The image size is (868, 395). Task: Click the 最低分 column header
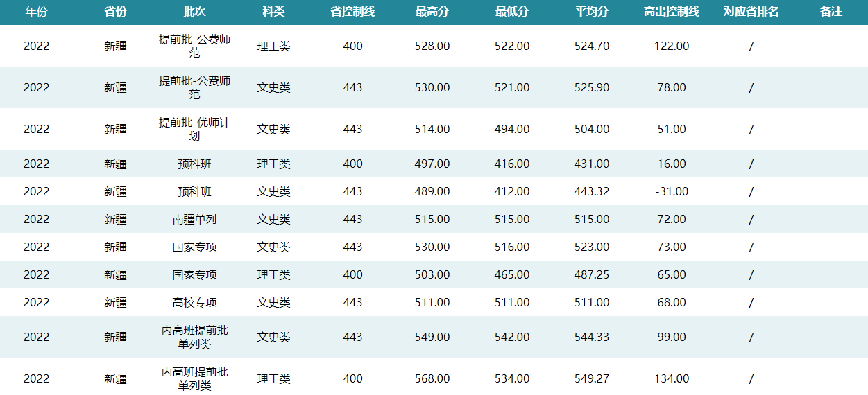(x=512, y=12)
